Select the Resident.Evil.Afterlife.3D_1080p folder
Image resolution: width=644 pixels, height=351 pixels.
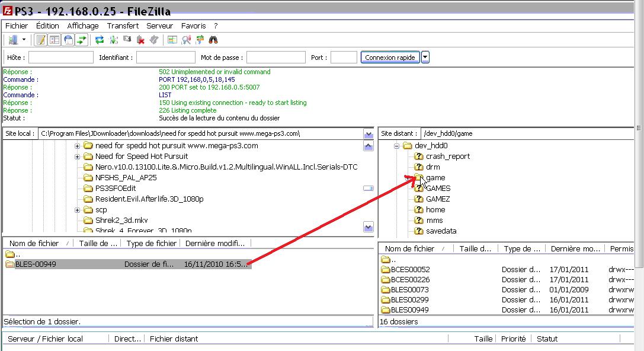(149, 199)
